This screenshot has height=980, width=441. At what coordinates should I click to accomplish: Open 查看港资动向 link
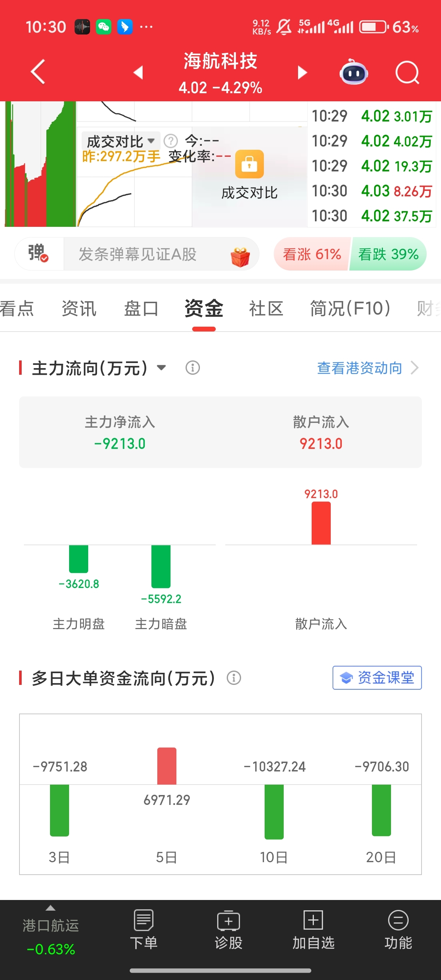tap(368, 368)
